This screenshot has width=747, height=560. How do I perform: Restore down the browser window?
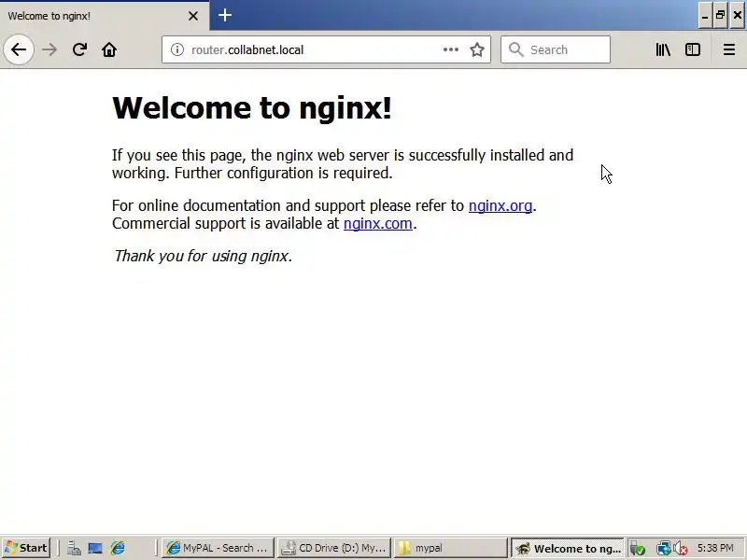click(720, 16)
